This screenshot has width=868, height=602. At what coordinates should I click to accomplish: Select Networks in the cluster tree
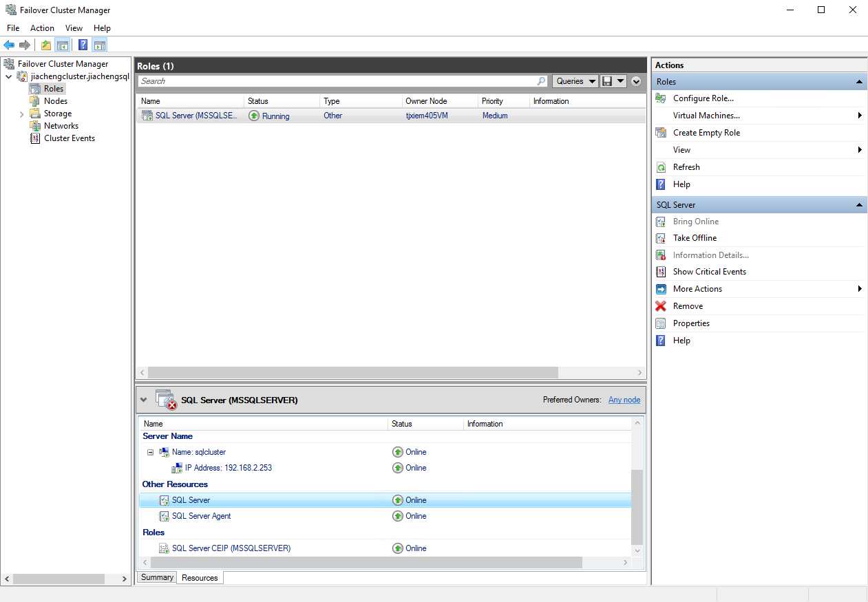coord(61,126)
